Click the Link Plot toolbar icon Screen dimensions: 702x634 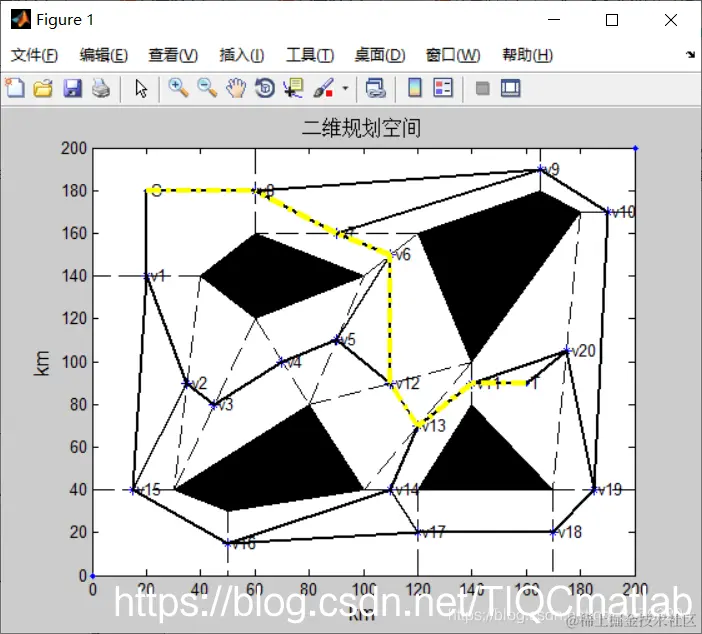(376, 88)
